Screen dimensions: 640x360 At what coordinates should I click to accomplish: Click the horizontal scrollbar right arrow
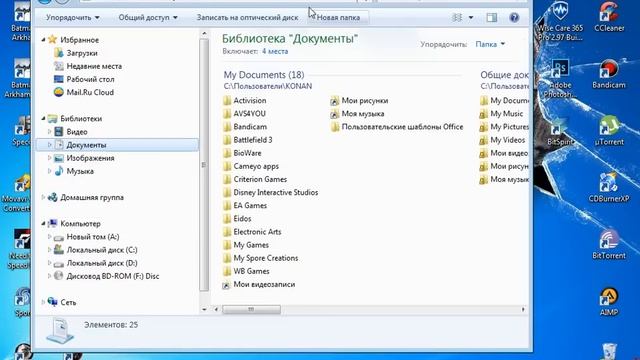tap(523, 309)
